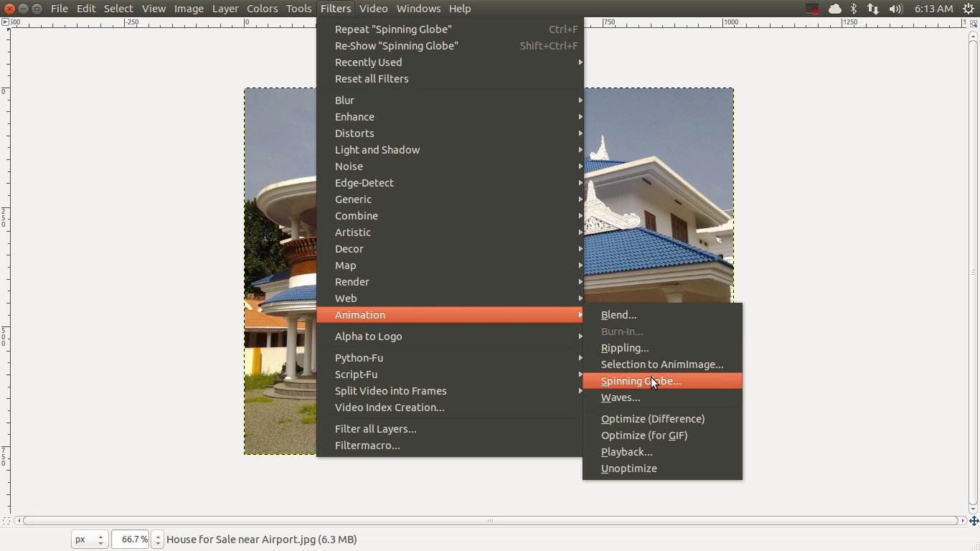Expand the Recently Used submenu
The image size is (980, 551).
368,62
